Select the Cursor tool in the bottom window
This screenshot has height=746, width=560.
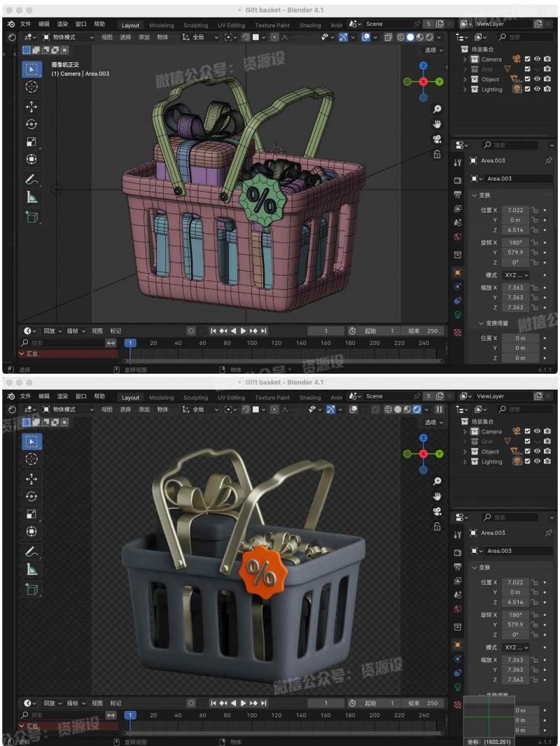[x=32, y=459]
